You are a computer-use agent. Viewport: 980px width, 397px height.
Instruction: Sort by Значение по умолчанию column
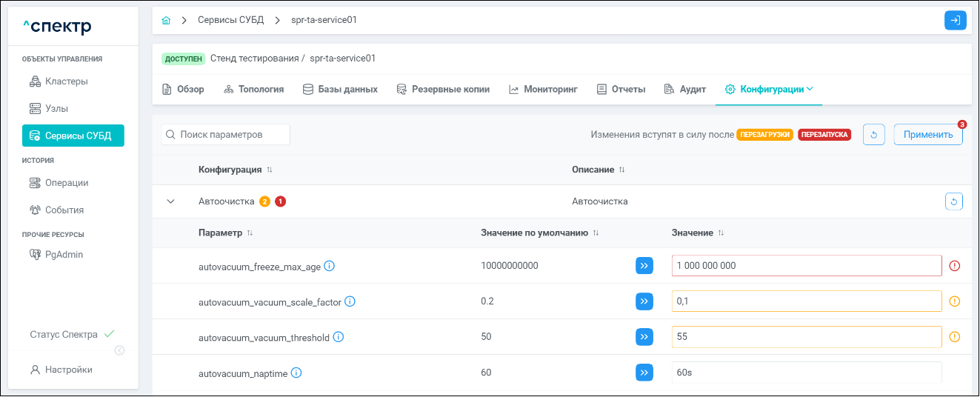coord(596,233)
